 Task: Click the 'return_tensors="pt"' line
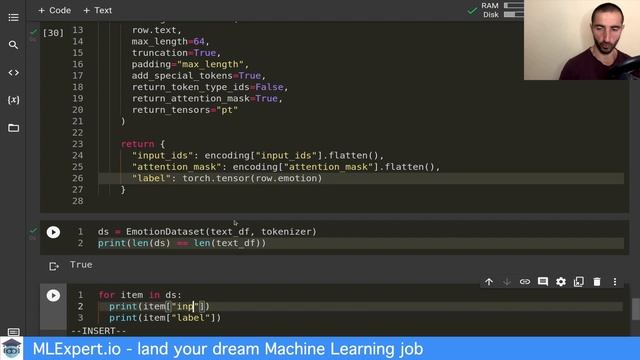(184, 110)
